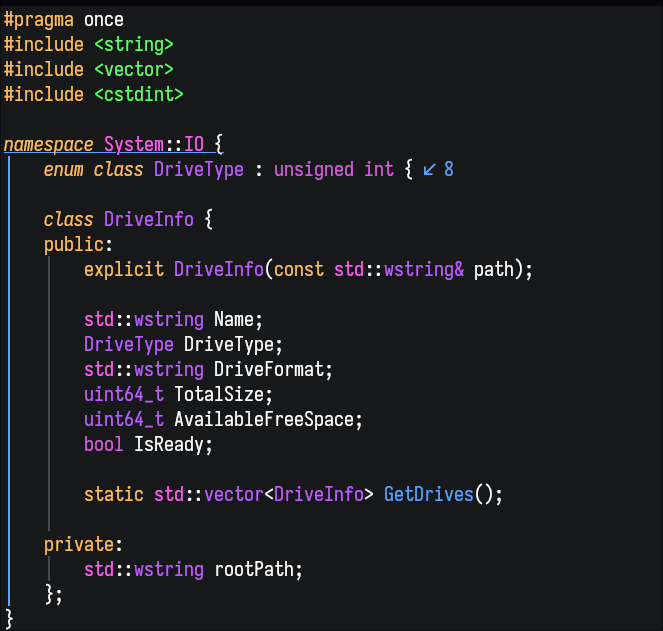
Task: Click the AvailableFreeSpace member name
Action: coord(264,420)
